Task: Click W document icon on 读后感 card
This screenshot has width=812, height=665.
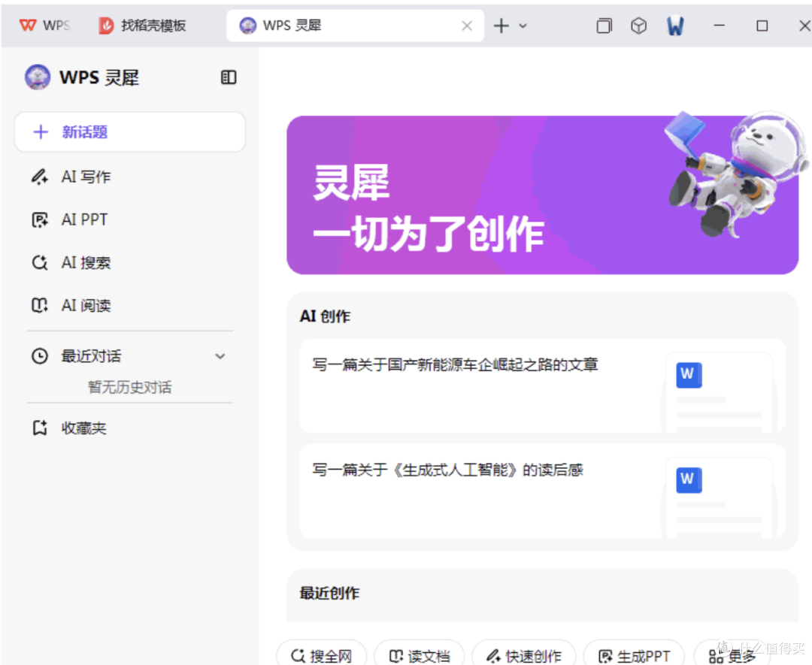Action: pyautogui.click(x=689, y=479)
